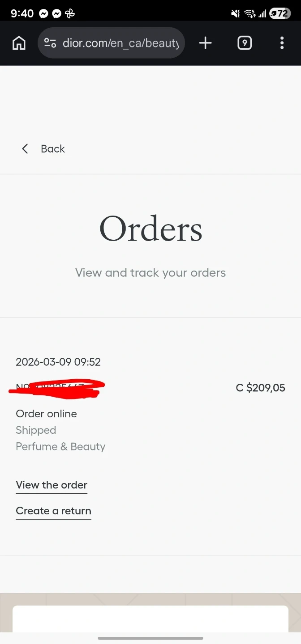Open the Chrome three-dot menu
Image resolution: width=301 pixels, height=644 pixels.
tap(282, 43)
